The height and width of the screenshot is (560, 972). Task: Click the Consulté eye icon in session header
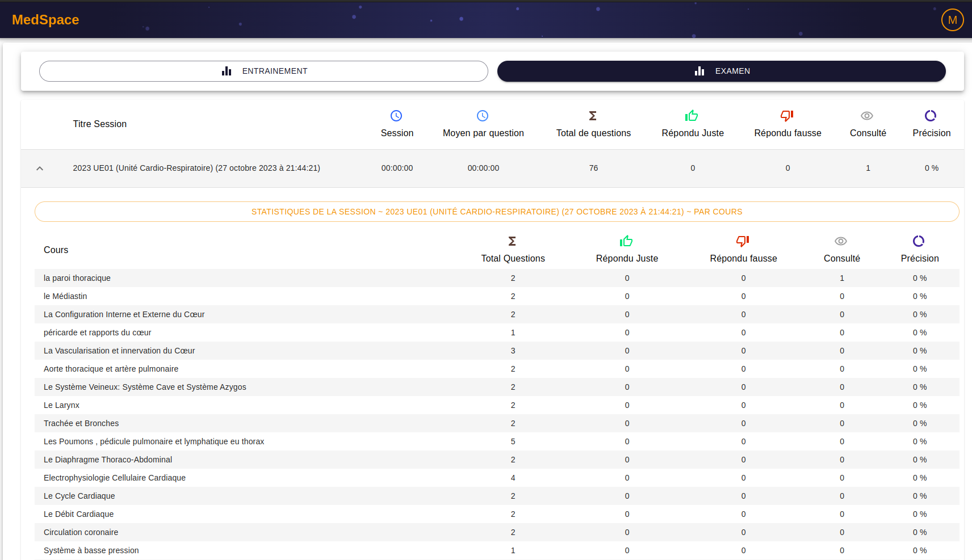point(867,116)
